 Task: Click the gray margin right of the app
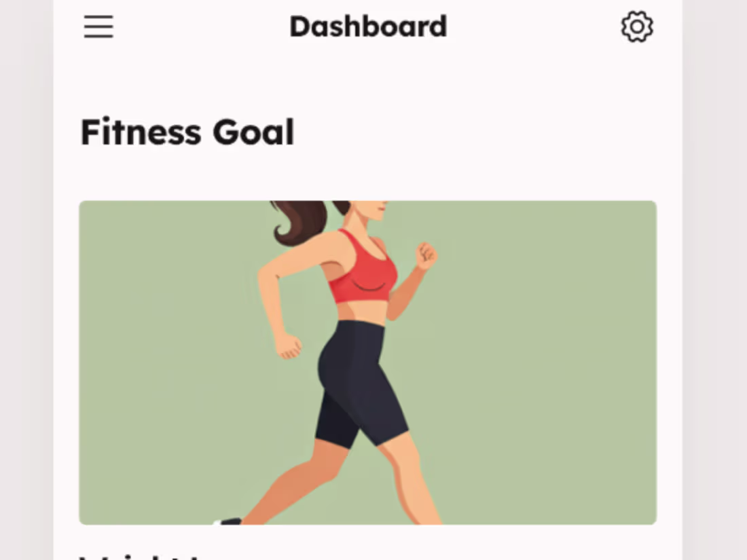[x=714, y=280]
